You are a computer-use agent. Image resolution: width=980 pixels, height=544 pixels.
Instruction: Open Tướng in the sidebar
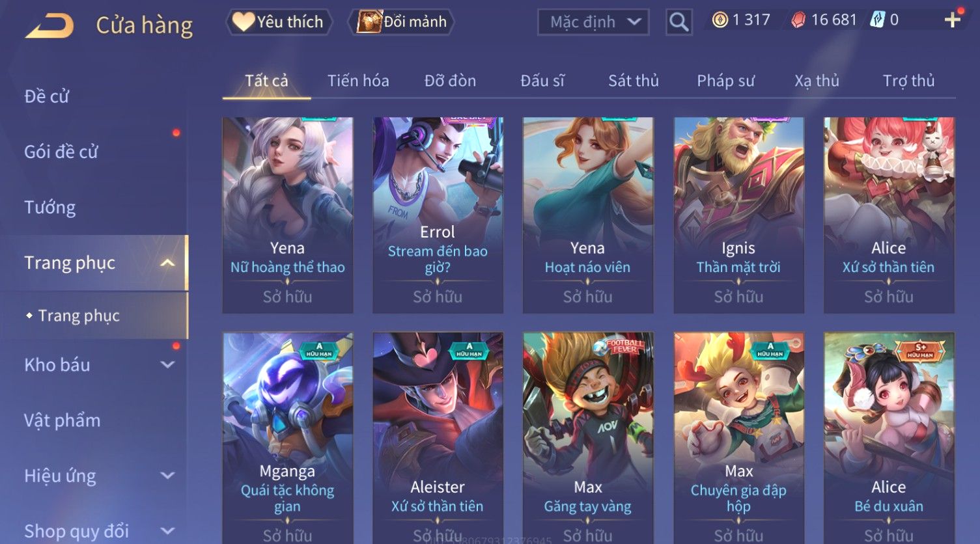point(50,208)
